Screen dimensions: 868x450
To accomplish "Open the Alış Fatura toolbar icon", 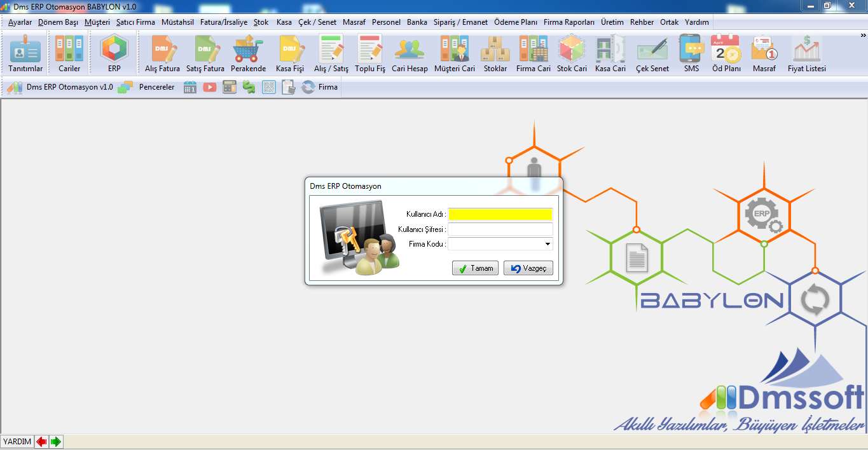I will click(x=162, y=53).
